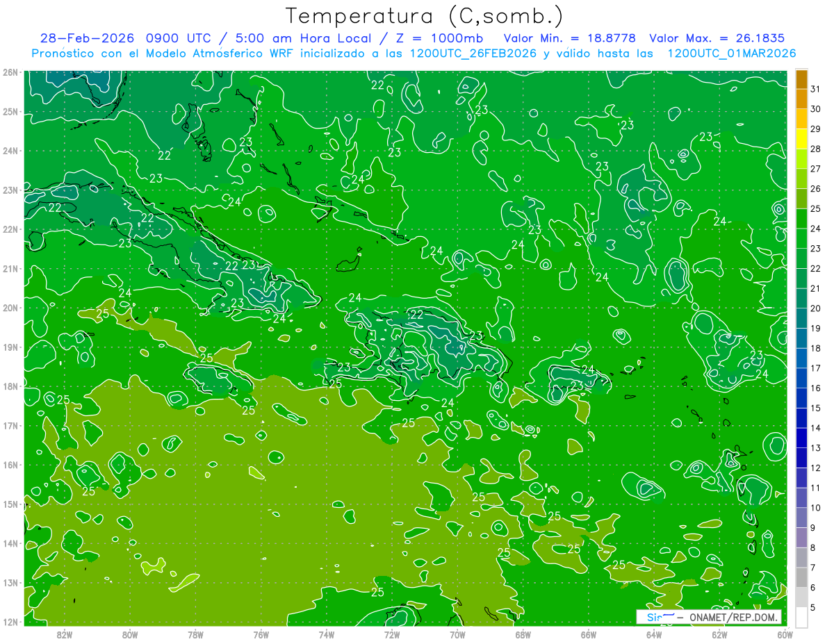
Task: Click the purple color bar segment between 8 and 9
Action: [x=801, y=537]
